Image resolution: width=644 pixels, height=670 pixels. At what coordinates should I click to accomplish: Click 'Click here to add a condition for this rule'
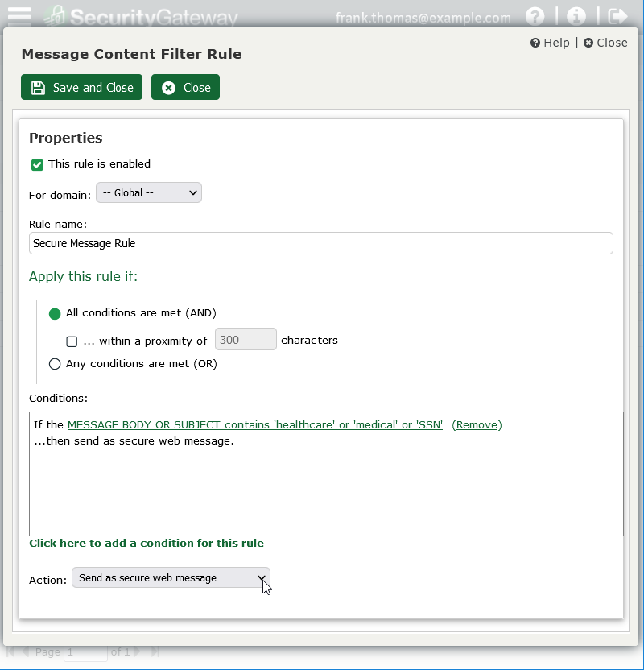[147, 543]
